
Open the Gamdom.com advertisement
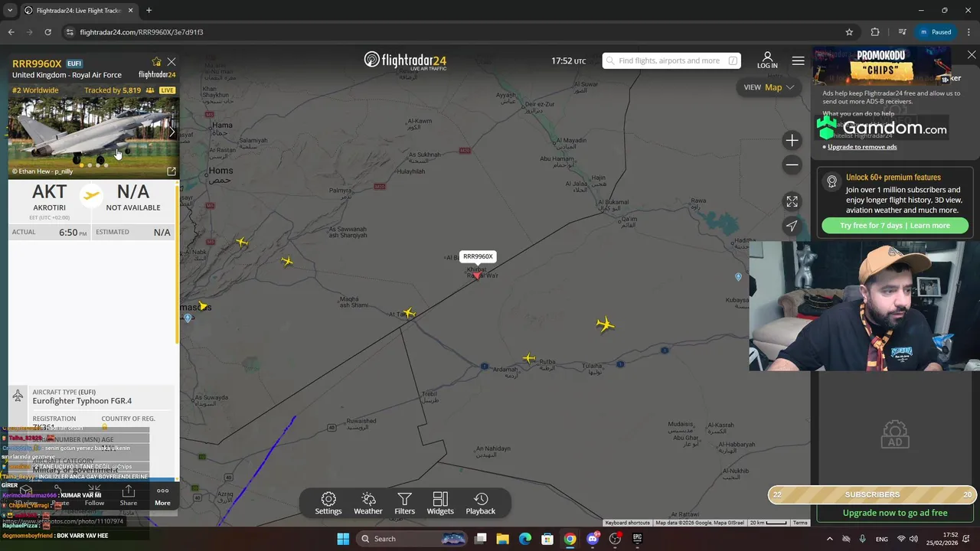[882, 129]
